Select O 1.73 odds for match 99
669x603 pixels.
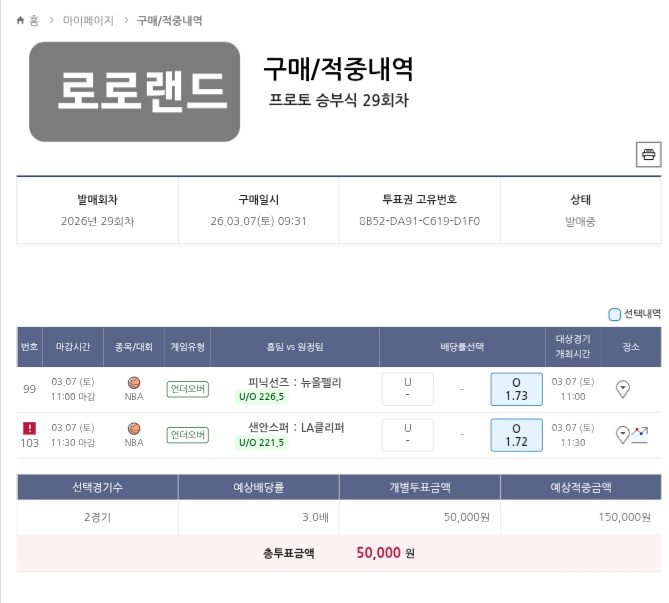(516, 389)
